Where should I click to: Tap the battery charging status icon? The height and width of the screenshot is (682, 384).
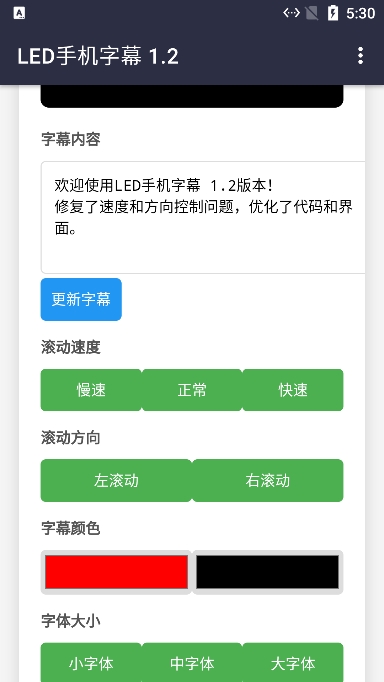[333, 13]
